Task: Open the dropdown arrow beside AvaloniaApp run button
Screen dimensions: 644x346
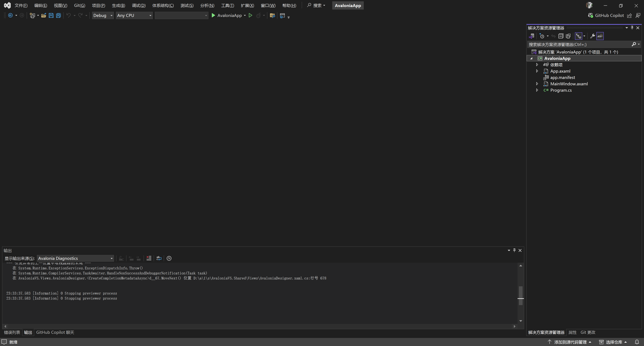Action: click(245, 15)
